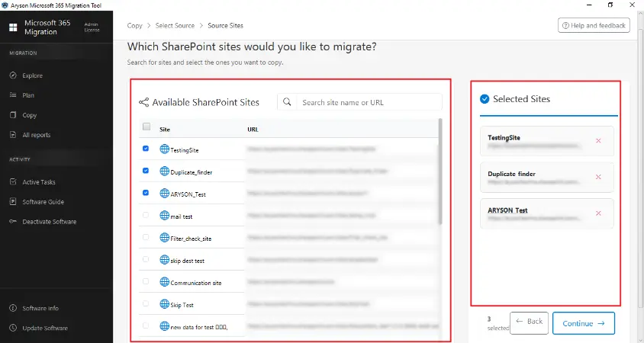Screen dimensions: 644x343
Task: Click the globe icon for Filter_check_site
Action: 164,238
